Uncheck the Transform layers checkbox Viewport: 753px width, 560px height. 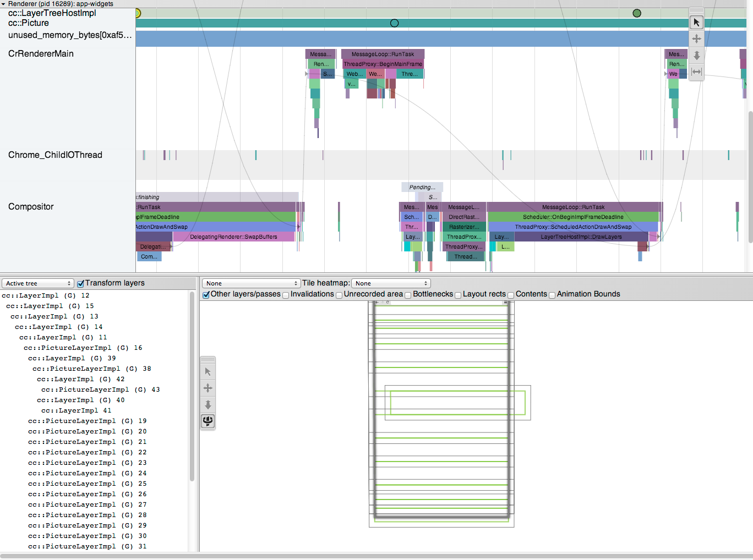81,284
